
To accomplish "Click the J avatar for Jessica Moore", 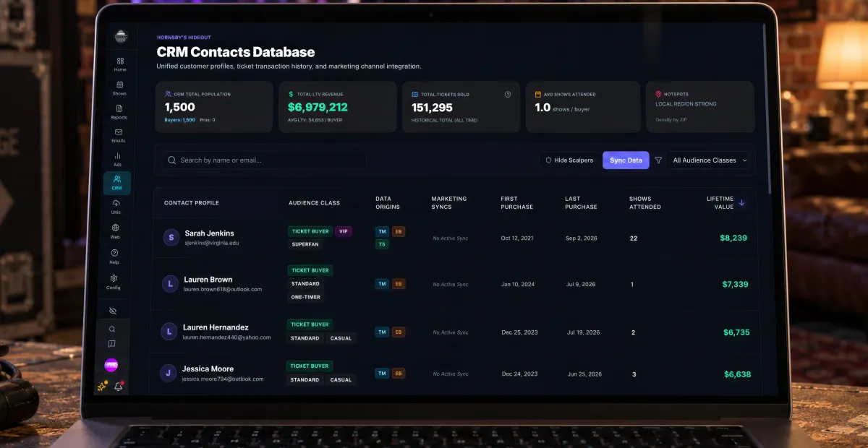I will point(168,373).
